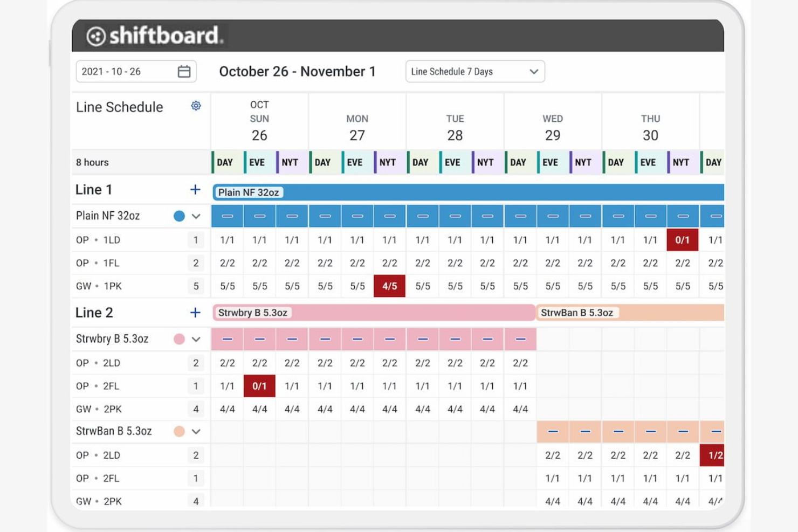Click the 2021 - 10 - 26 date field

(x=136, y=71)
